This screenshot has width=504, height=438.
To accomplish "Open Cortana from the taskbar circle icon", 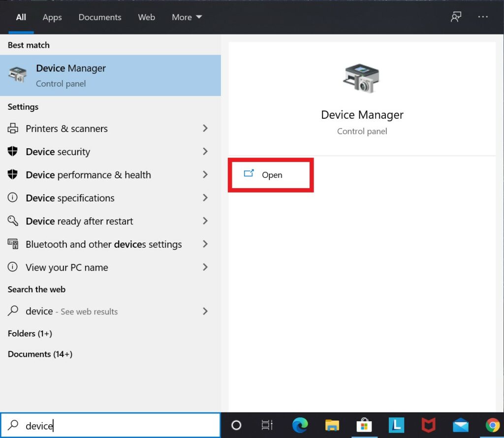I will click(x=236, y=425).
